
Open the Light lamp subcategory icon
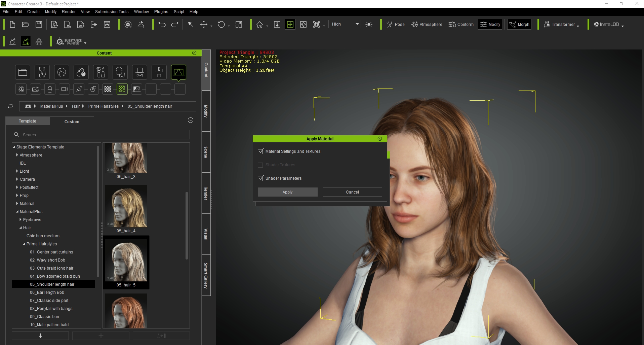click(50, 89)
